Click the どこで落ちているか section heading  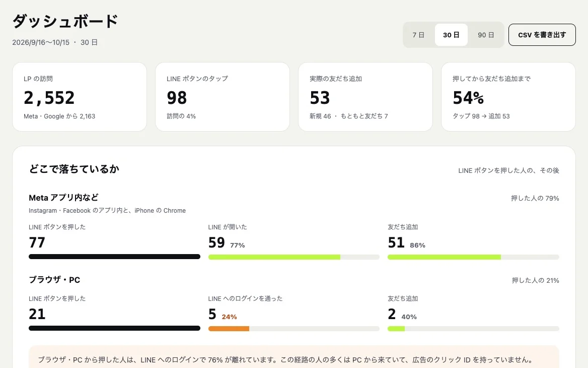74,169
